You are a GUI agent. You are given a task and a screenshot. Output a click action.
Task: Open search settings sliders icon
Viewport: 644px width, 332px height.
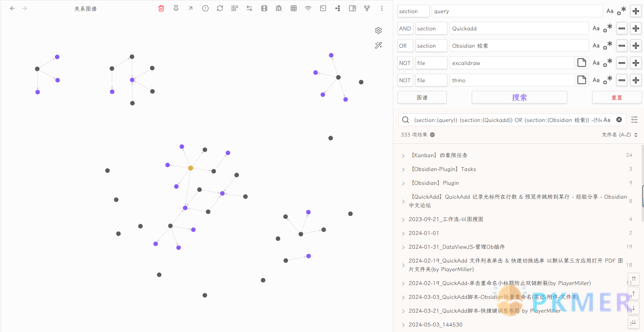pyautogui.click(x=634, y=120)
